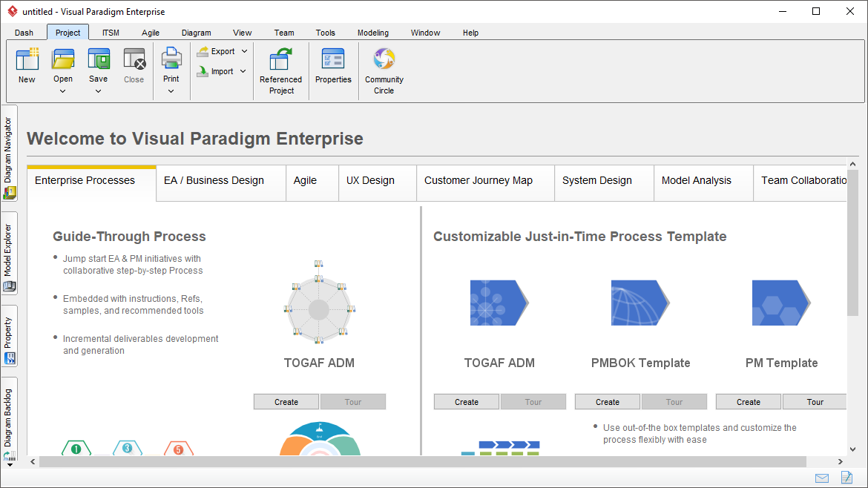Expand the Export dropdown arrow
This screenshot has height=488, width=868.
pyautogui.click(x=244, y=51)
